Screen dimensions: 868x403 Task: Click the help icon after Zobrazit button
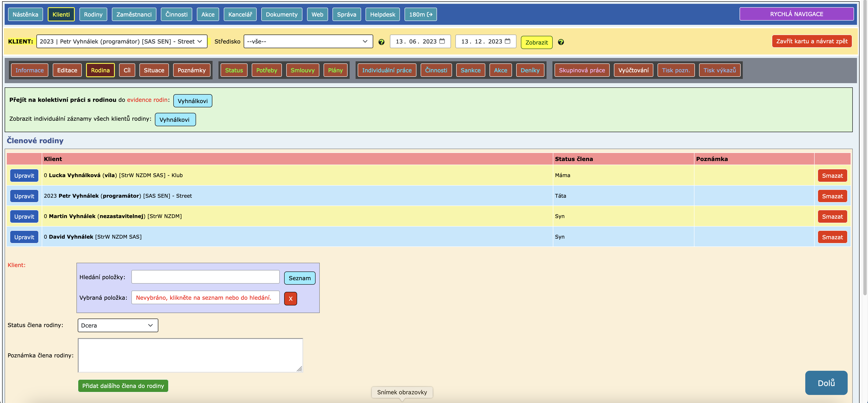(561, 42)
